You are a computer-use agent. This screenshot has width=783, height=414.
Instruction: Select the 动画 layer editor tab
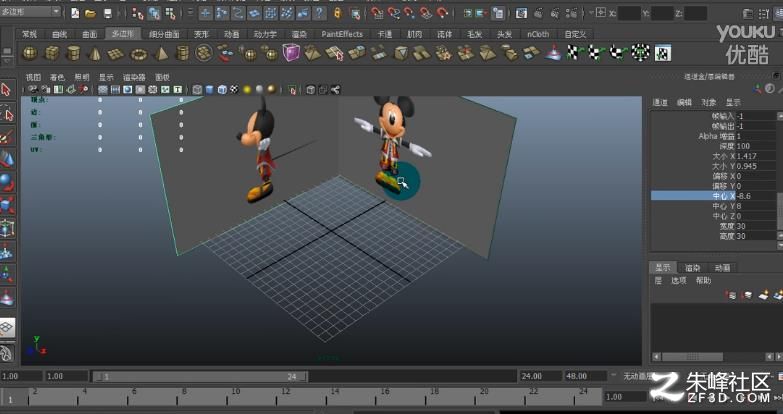pos(723,268)
